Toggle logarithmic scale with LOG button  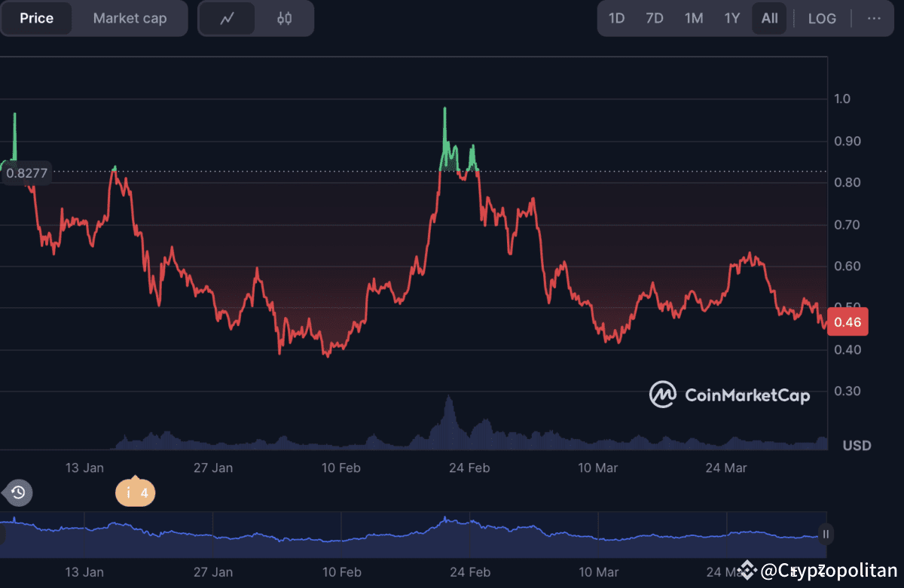click(x=822, y=18)
